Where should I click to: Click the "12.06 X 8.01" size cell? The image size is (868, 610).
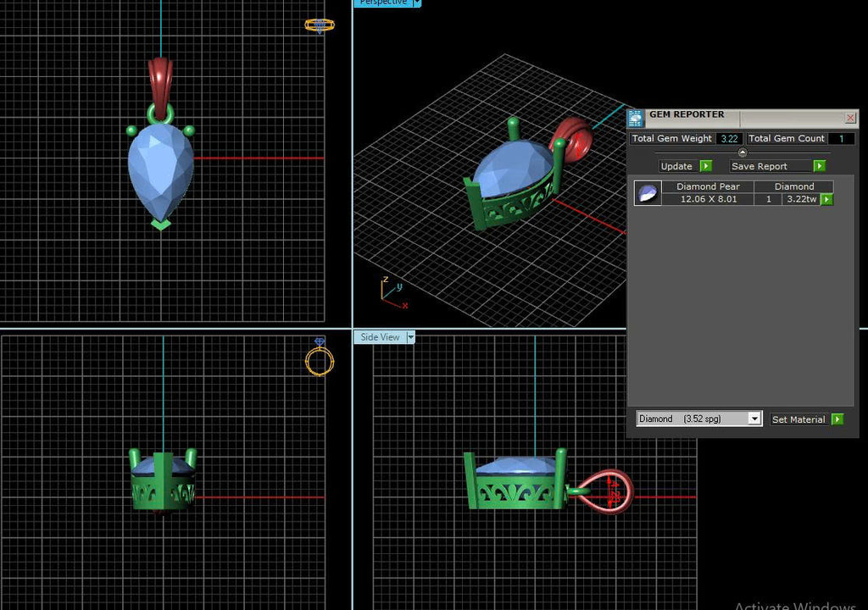click(x=708, y=199)
